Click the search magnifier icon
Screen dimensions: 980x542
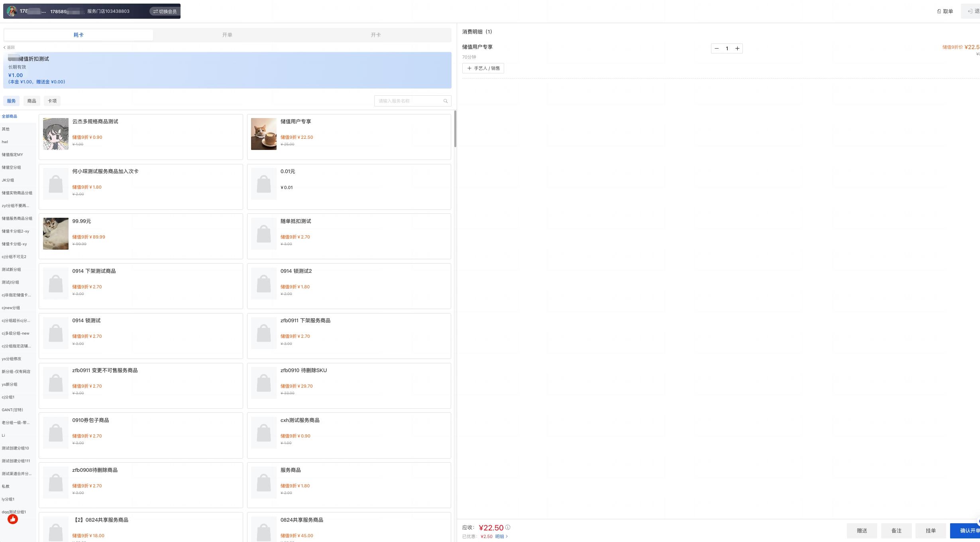coord(446,101)
